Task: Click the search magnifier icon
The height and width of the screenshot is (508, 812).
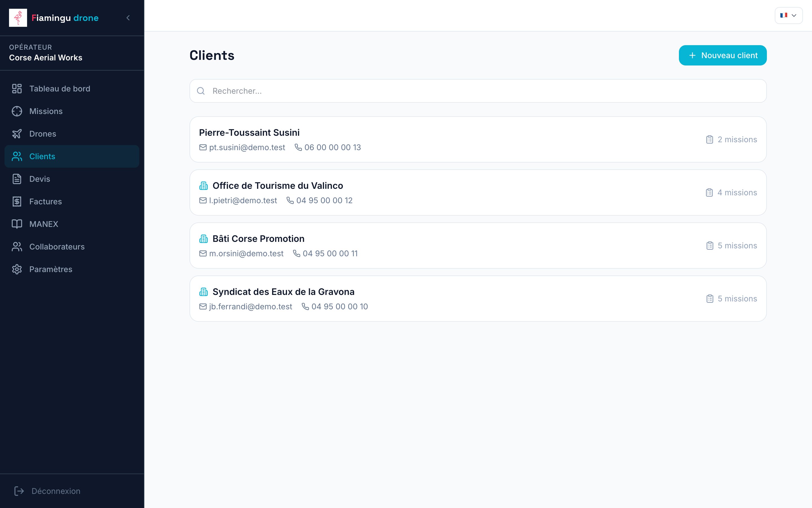Action: (201, 91)
